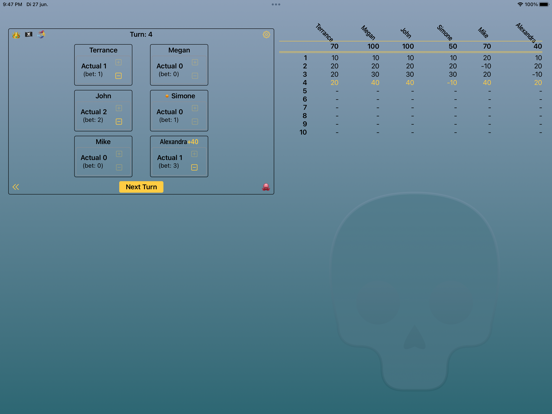
Task: Open settings via the yellow gear icon
Action: point(266,34)
